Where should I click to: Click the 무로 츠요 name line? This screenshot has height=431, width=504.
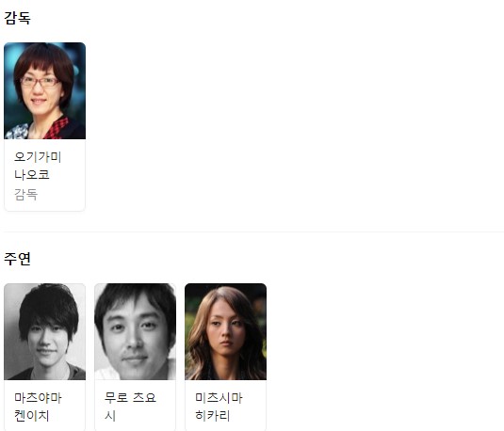(130, 398)
